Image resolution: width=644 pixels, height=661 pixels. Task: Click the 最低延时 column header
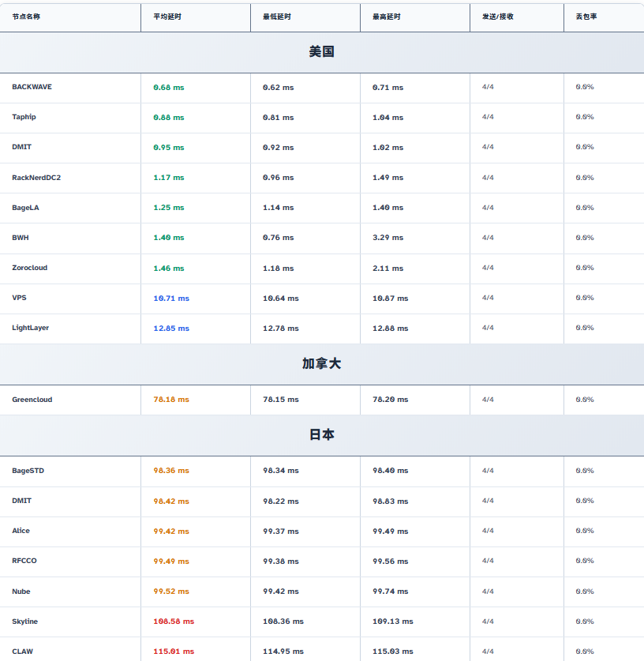coord(275,17)
